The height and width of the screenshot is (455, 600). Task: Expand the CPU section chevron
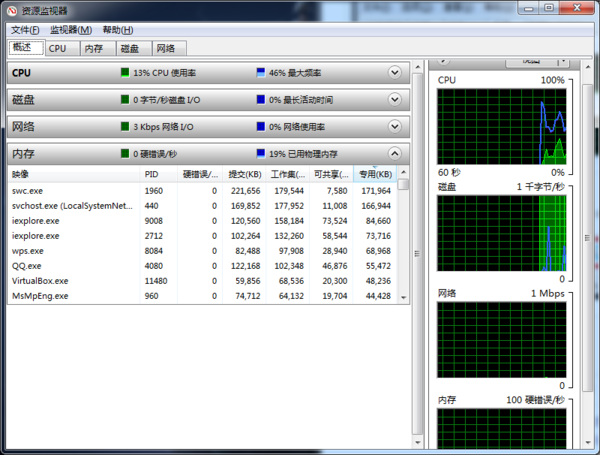click(395, 73)
